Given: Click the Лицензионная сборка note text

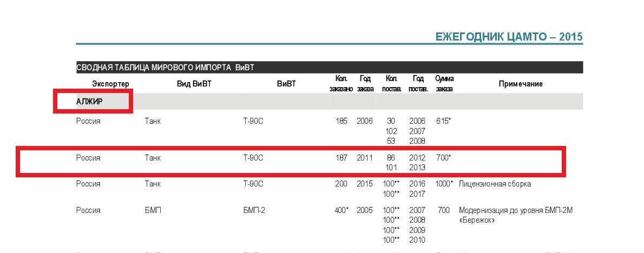Looking at the screenshot, I should pyautogui.click(x=495, y=184).
